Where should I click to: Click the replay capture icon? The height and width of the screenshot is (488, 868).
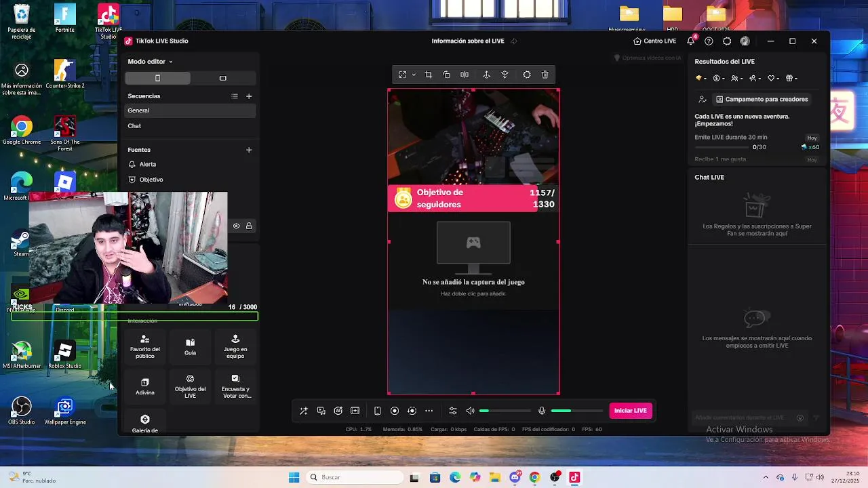coord(412,411)
